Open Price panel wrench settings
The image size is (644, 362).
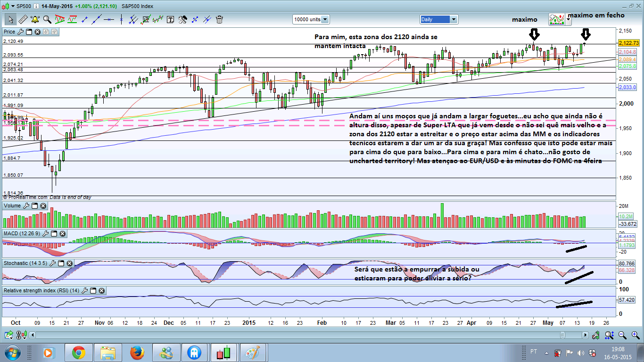tap(20, 32)
